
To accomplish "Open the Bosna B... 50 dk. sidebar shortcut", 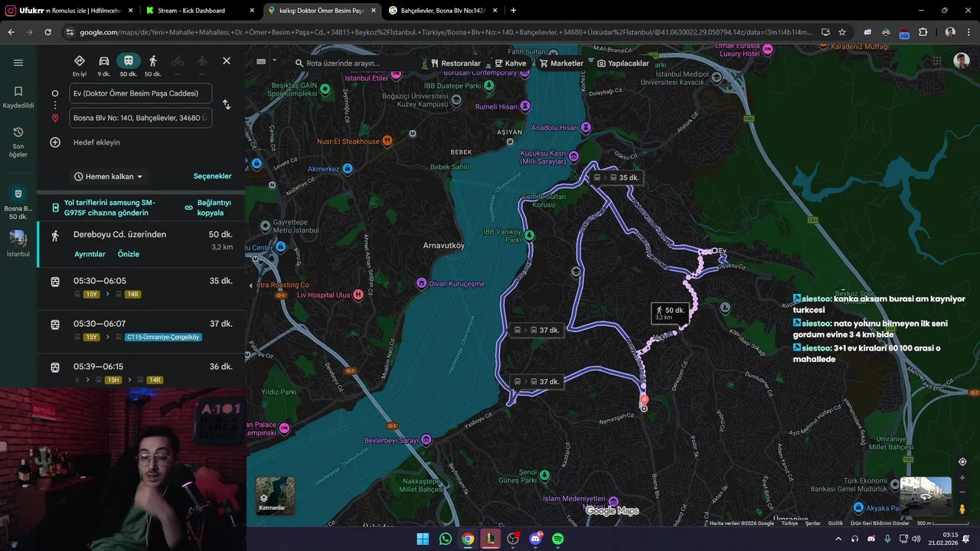I will (18, 203).
